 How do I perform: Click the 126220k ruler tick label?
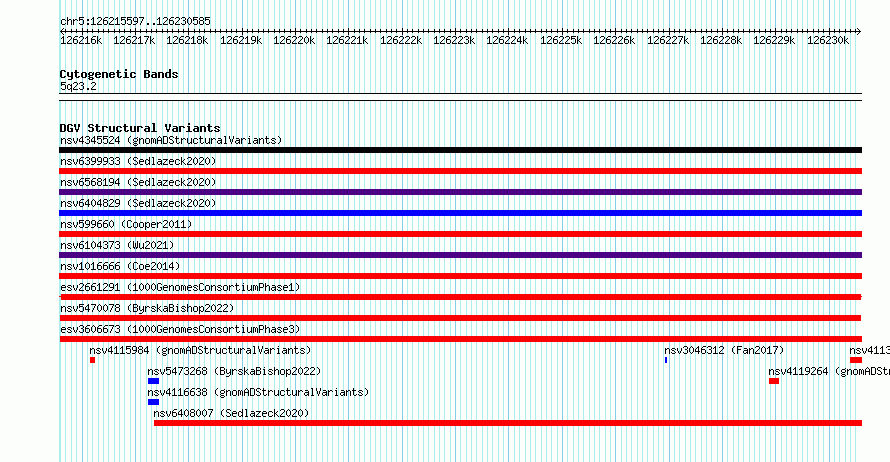pos(294,40)
